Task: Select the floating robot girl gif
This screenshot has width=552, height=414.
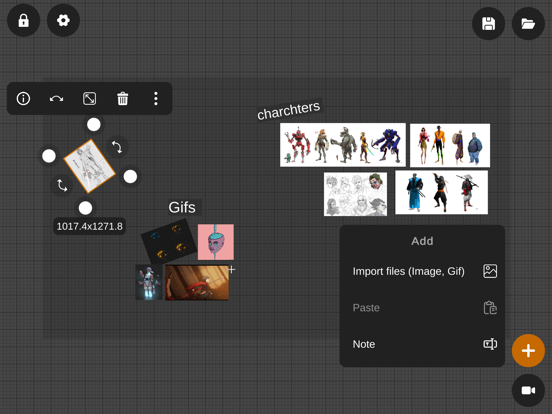Action: (149, 282)
